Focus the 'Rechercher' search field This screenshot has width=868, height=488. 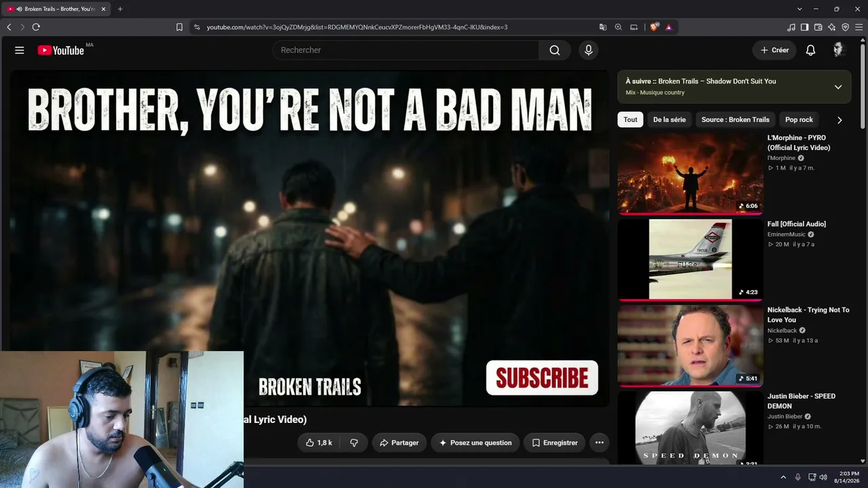pyautogui.click(x=406, y=50)
